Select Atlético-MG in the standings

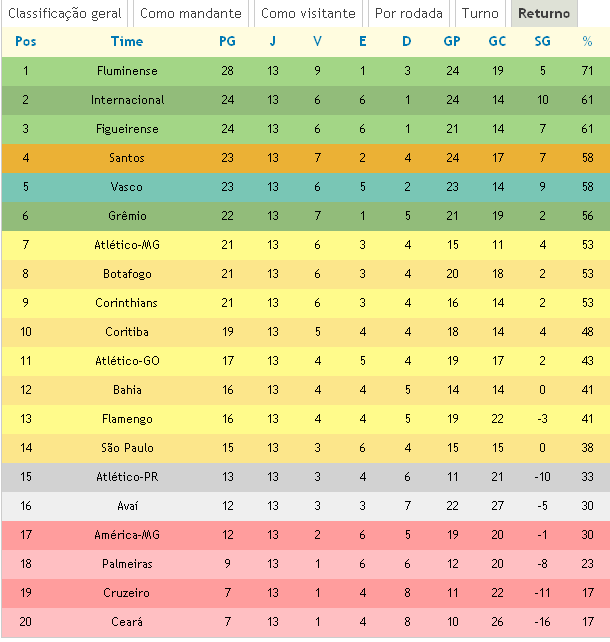click(x=127, y=245)
